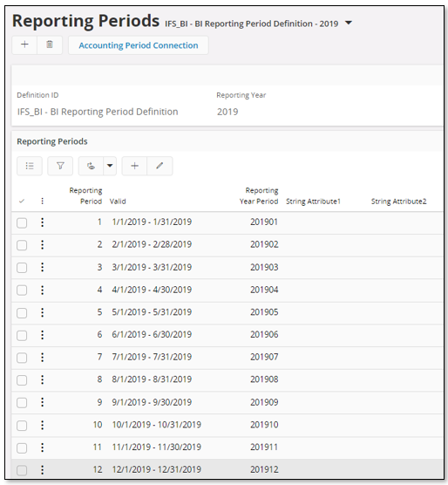This screenshot has width=448, height=485.
Task: Tick the checkbox for period 12
Action: (x=22, y=470)
